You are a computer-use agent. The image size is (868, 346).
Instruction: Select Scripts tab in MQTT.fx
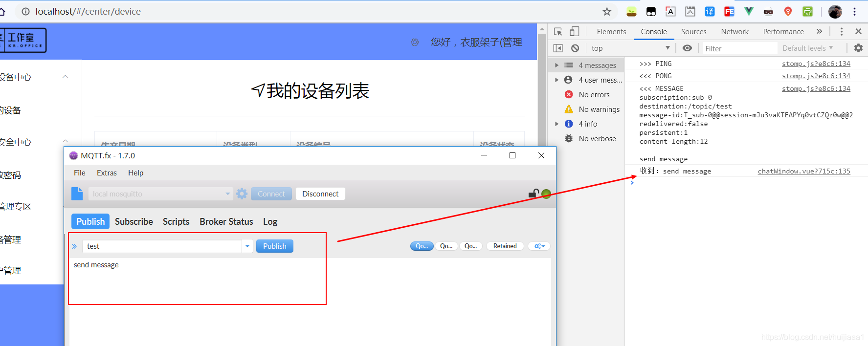pos(176,222)
